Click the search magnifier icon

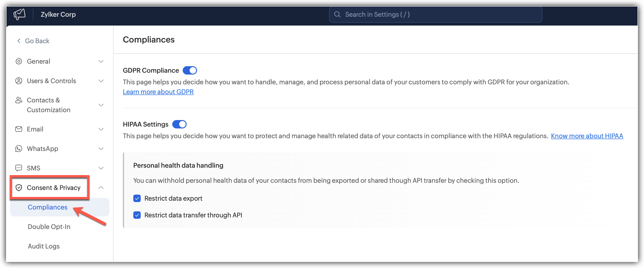click(337, 14)
